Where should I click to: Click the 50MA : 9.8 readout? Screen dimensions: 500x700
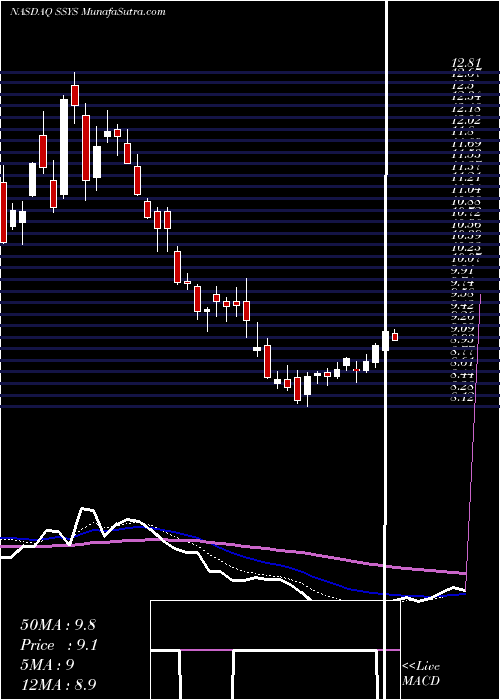click(x=58, y=624)
